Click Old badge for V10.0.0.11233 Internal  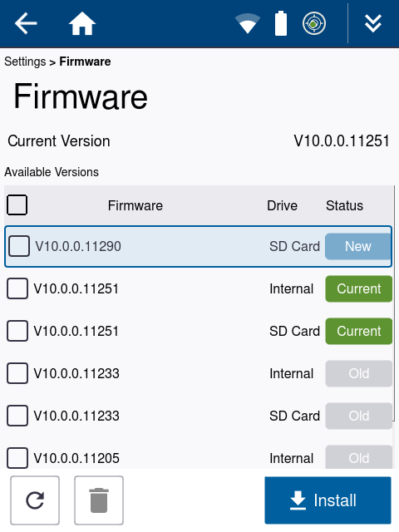pos(358,373)
